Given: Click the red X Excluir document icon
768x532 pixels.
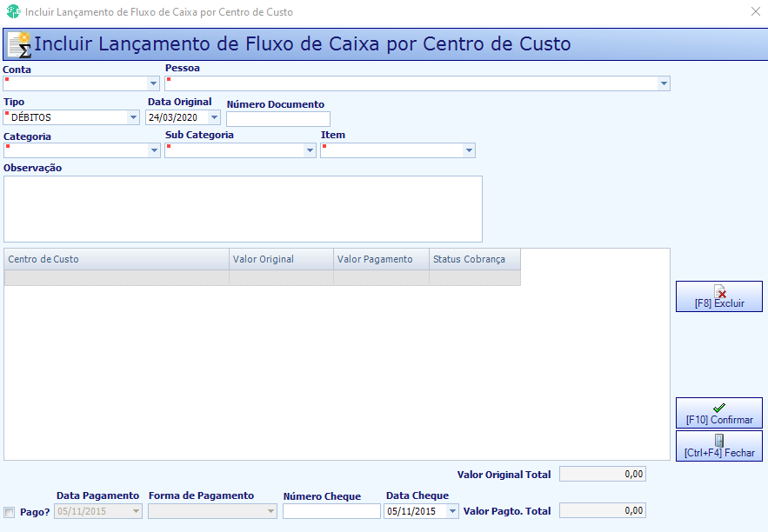Looking at the screenshot, I should coord(719,291).
